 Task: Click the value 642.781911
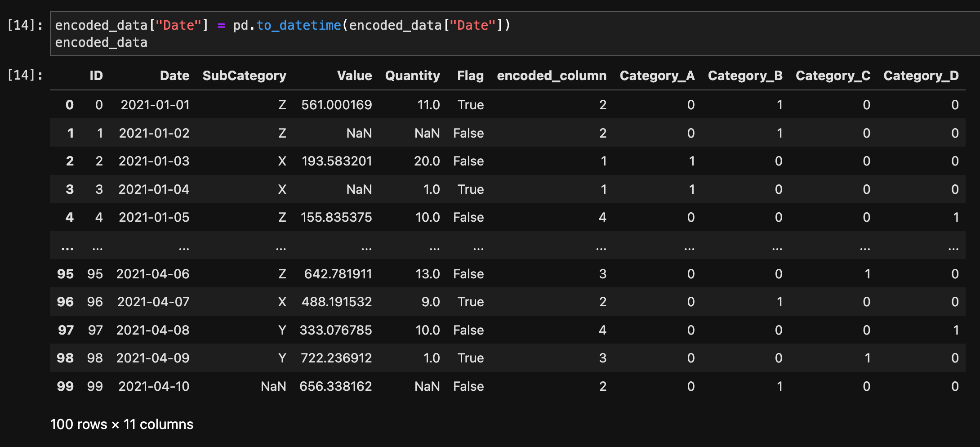click(x=338, y=274)
